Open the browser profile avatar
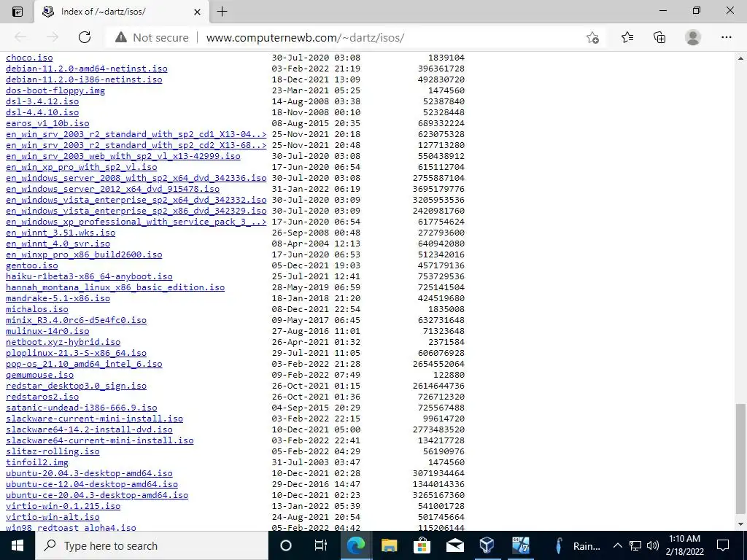Viewport: 747px width, 560px height. point(693,37)
